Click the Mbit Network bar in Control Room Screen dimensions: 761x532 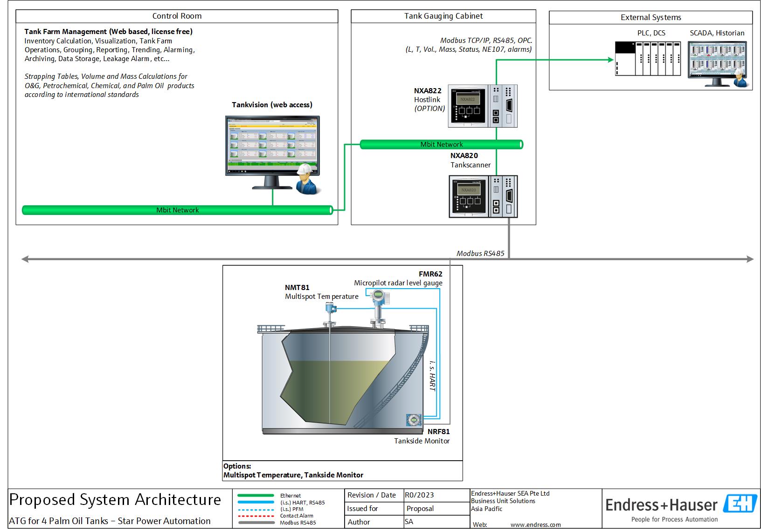click(x=178, y=210)
